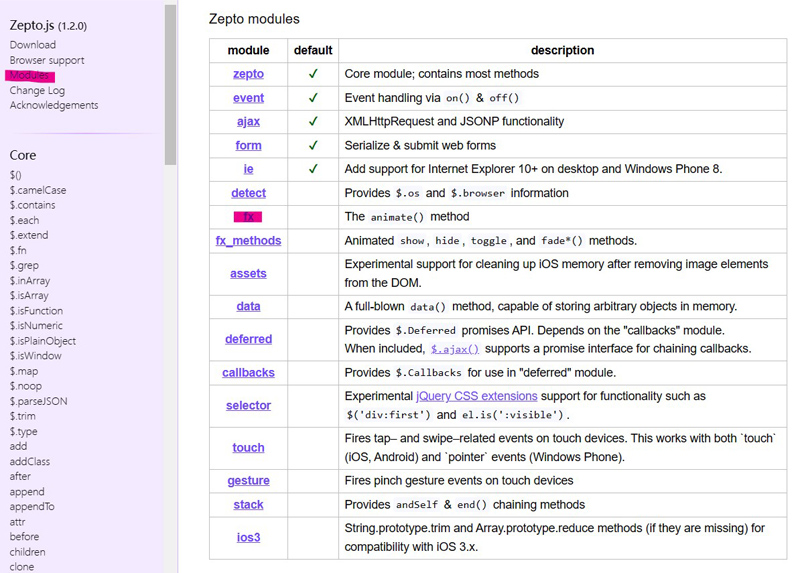Open appendTo sidebar link
The width and height of the screenshot is (805, 573).
coord(32,507)
